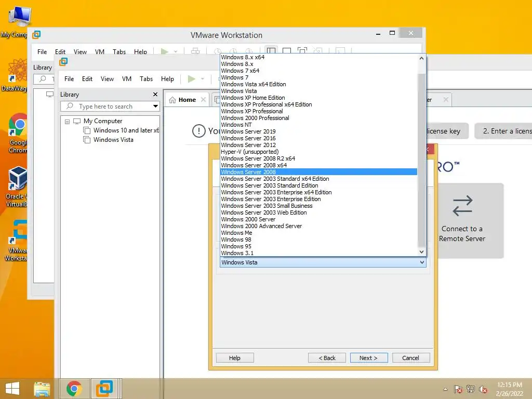
Task: Toggle Show Library icon in the back window toolbar
Action: point(271,51)
